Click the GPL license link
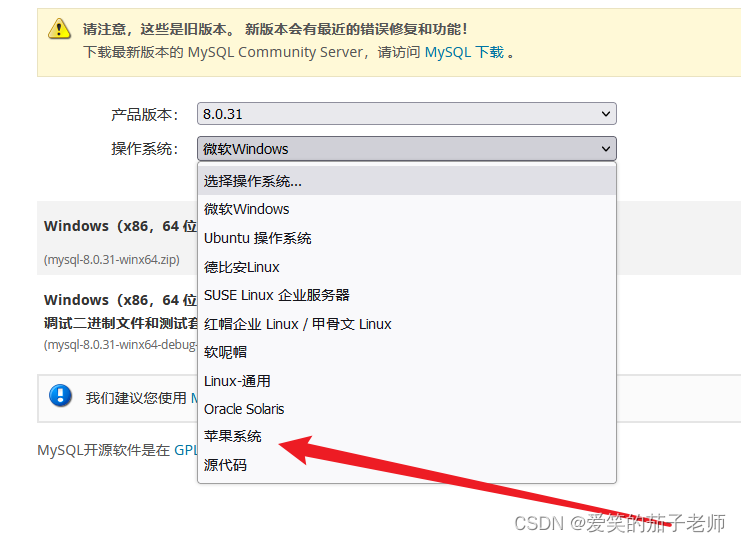741x542 pixels. pos(186,450)
